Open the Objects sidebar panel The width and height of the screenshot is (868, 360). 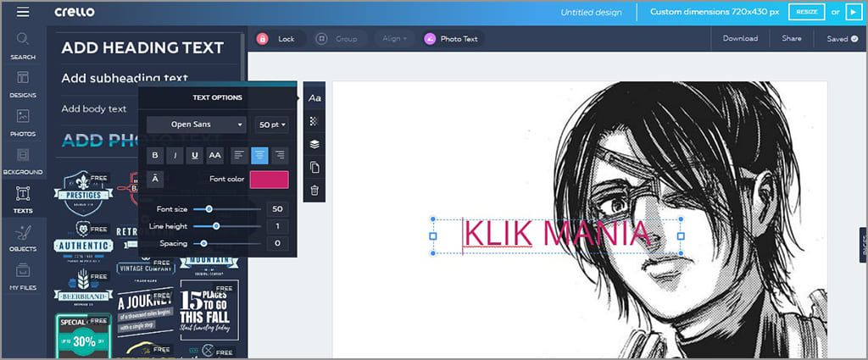click(23, 238)
